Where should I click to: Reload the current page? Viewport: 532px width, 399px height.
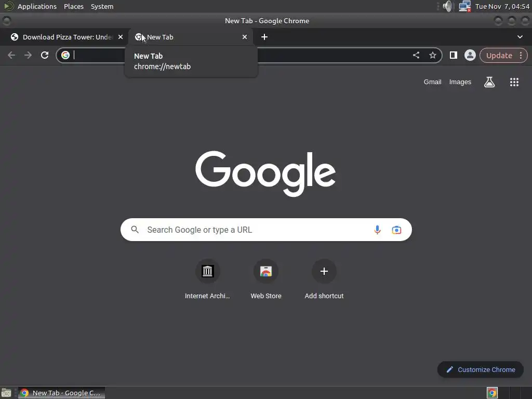pos(45,55)
